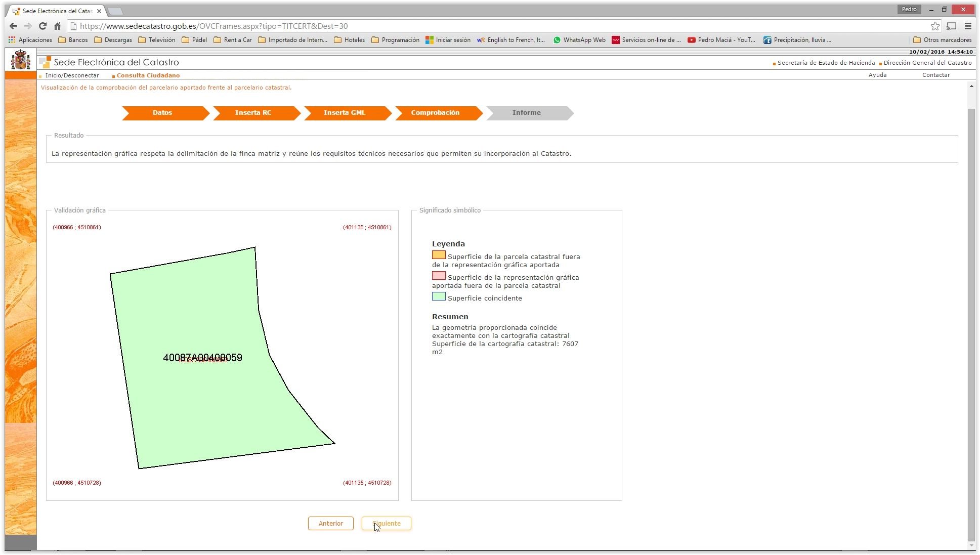Open the Pedro Maciá YouTube bookmark
The image size is (980, 555).
(721, 40)
